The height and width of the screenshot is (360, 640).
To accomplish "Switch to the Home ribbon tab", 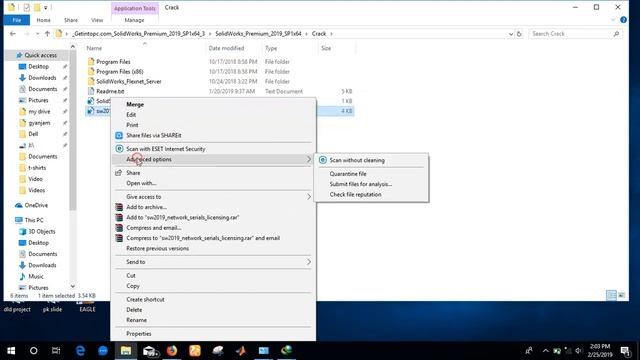I will coord(43,20).
